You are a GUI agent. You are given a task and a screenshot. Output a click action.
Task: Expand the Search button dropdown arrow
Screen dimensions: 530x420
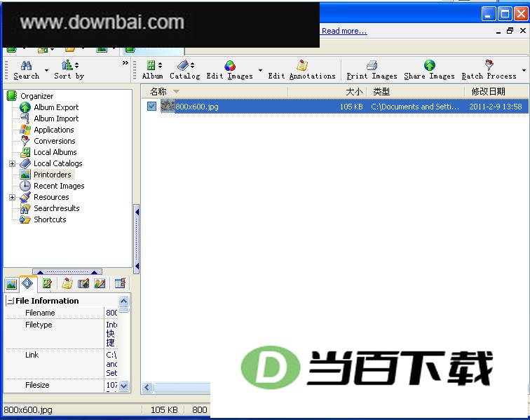click(x=46, y=70)
